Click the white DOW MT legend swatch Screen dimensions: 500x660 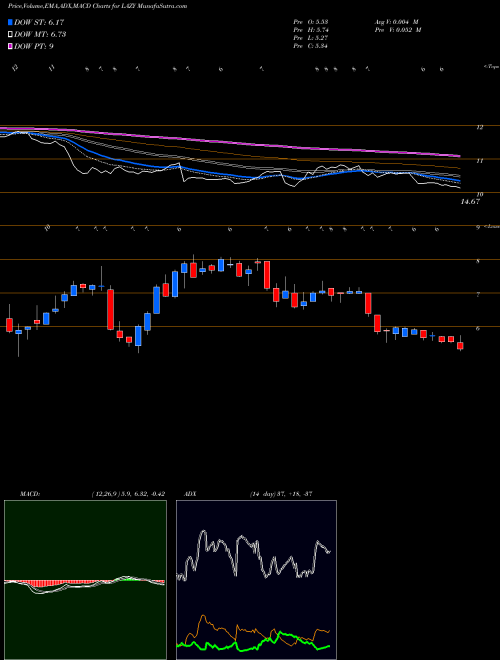[x=11, y=35]
